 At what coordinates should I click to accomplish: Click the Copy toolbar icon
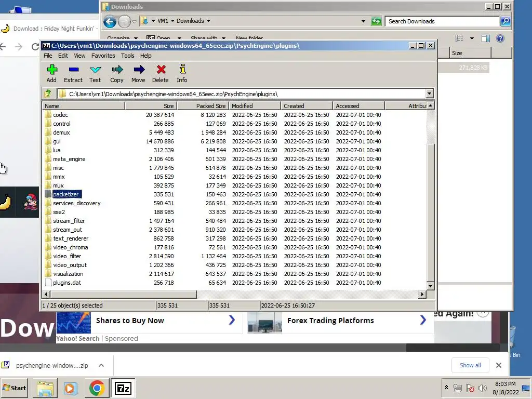point(117,70)
